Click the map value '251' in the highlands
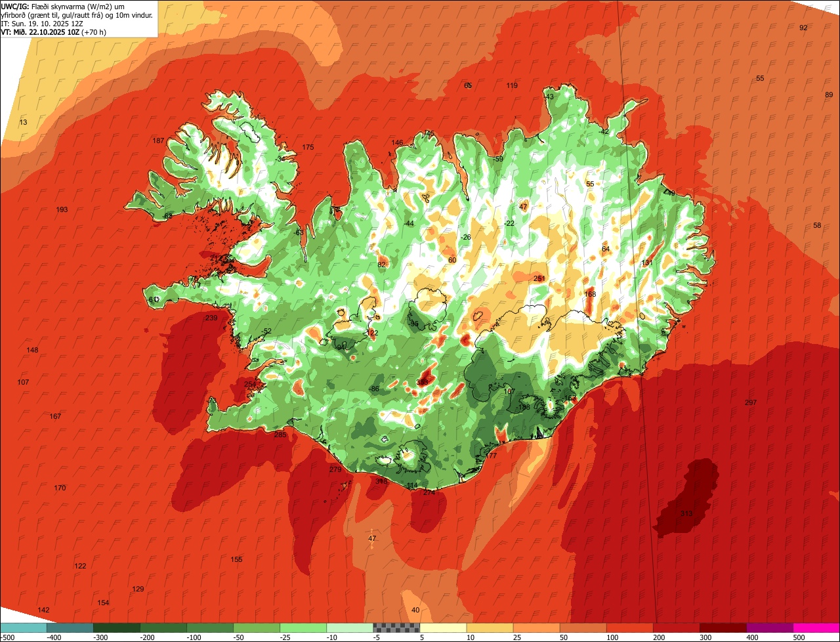Image resolution: width=840 pixels, height=642 pixels. click(539, 278)
